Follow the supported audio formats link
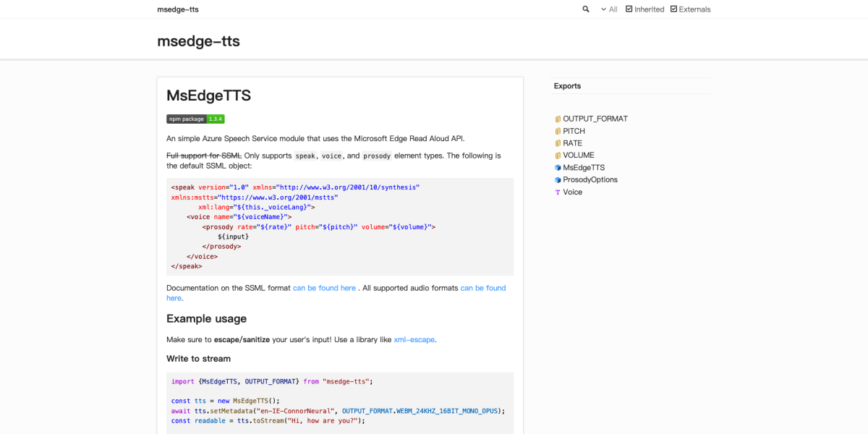 coord(482,288)
